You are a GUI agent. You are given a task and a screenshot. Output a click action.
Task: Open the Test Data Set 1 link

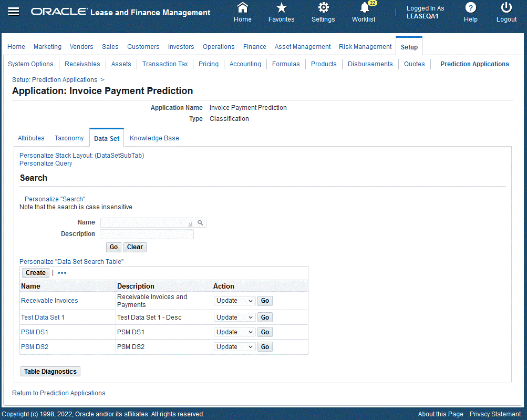tap(43, 317)
